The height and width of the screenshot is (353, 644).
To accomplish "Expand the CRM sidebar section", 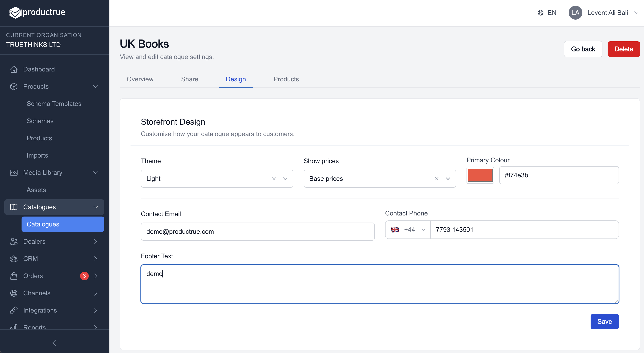I will point(95,259).
